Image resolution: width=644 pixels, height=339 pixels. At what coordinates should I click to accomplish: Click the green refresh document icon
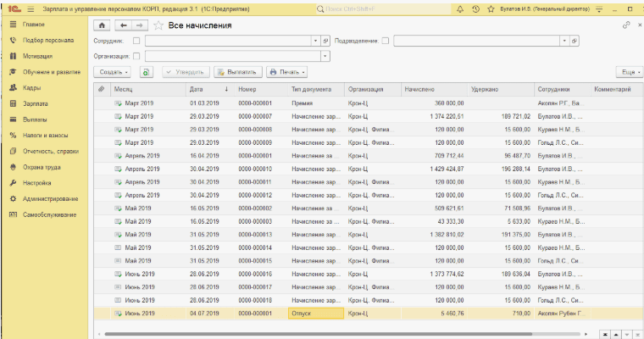point(147,72)
